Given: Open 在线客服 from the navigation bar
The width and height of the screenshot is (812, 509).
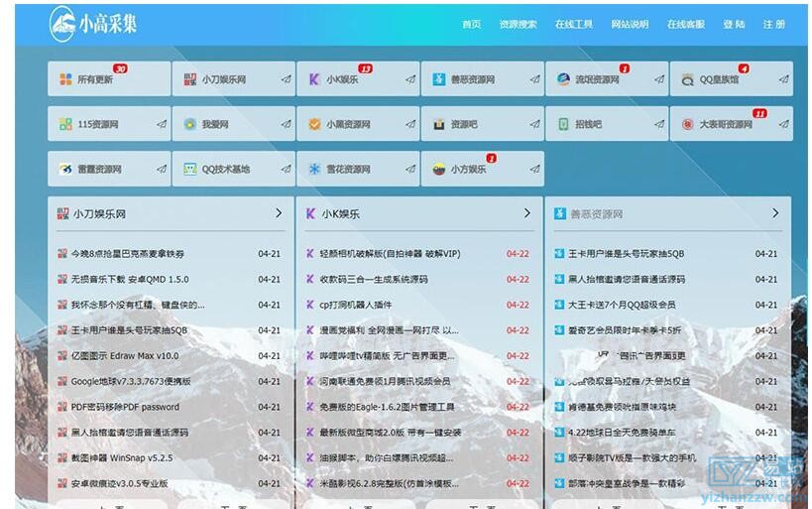Looking at the screenshot, I should coord(686,25).
